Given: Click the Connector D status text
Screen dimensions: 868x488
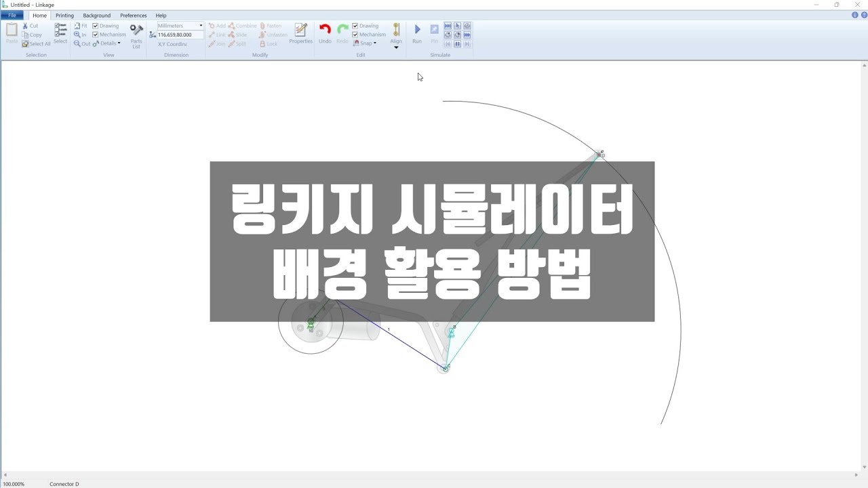Looking at the screenshot, I should click(64, 484).
